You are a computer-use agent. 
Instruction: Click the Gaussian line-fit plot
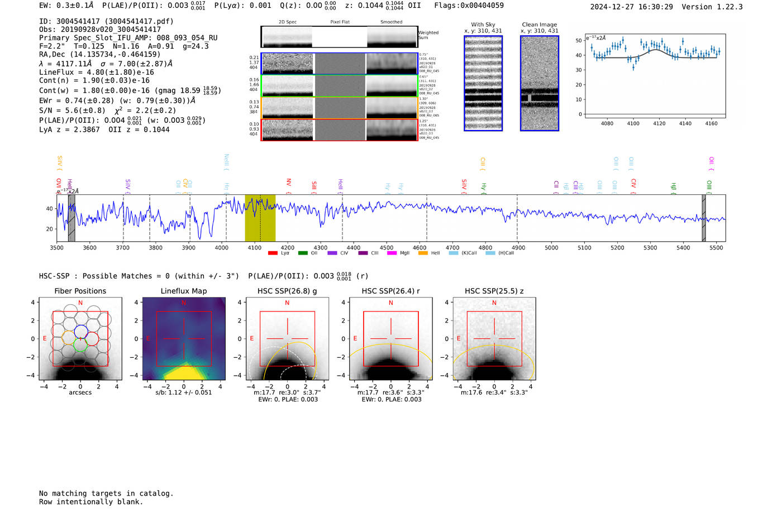pos(655,76)
